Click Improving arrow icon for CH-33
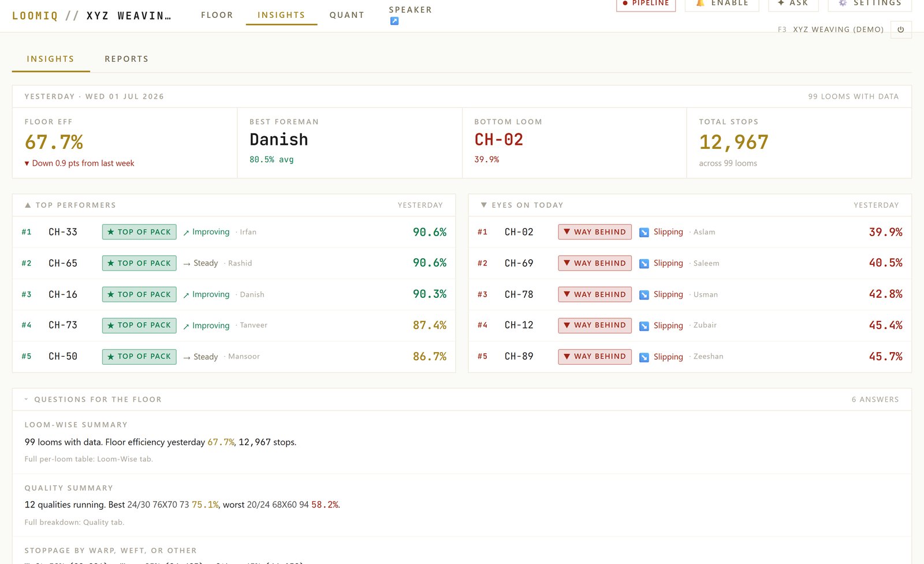Viewport: 924px width, 564px height. (187, 233)
